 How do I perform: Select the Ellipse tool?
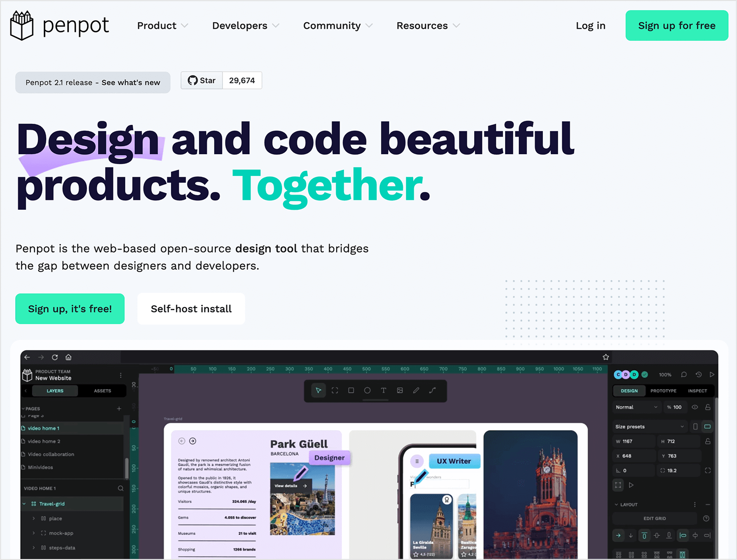point(367,391)
